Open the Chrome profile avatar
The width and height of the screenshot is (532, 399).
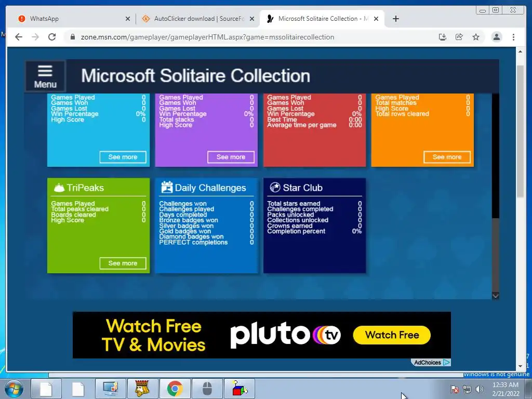click(x=497, y=37)
